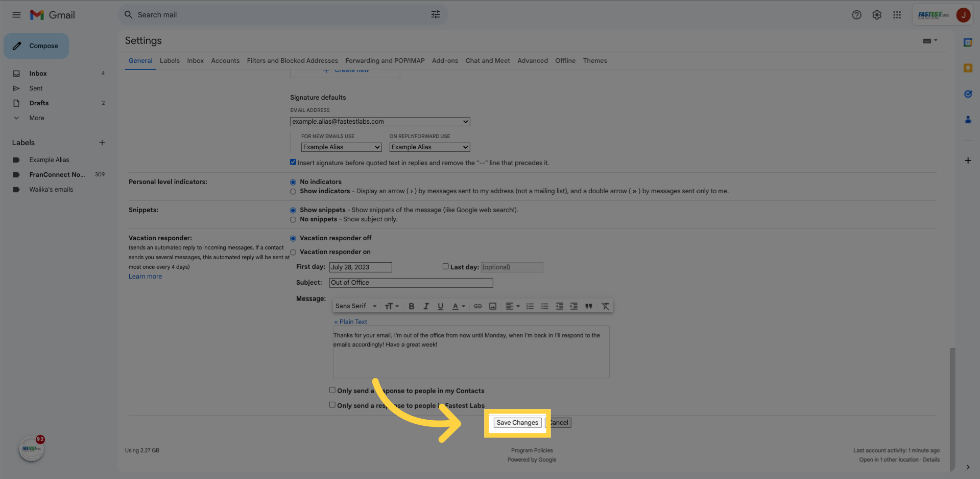This screenshot has width=980, height=479.
Task: Click the Bold formatting icon
Action: [x=411, y=306]
